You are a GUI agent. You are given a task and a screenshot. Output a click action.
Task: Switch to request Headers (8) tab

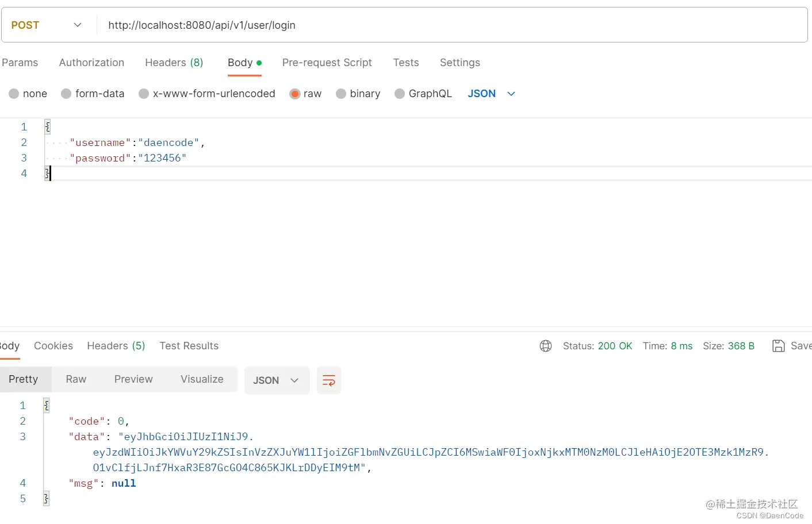pos(174,63)
